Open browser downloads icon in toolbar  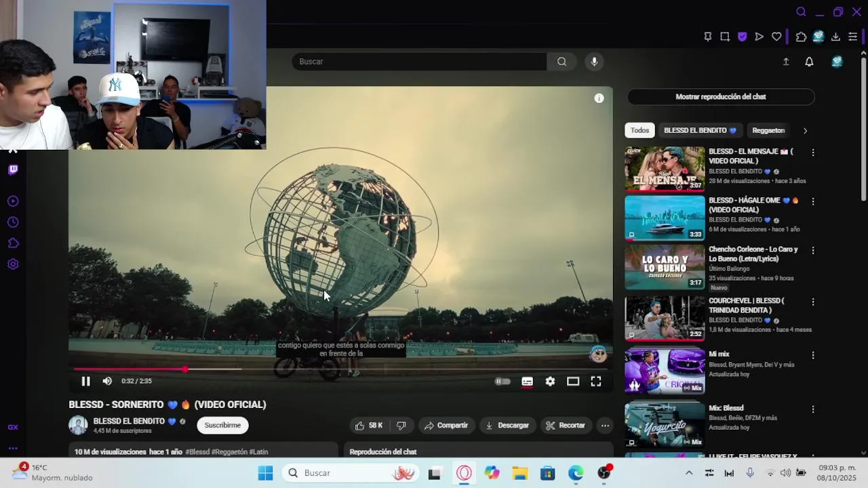point(835,37)
